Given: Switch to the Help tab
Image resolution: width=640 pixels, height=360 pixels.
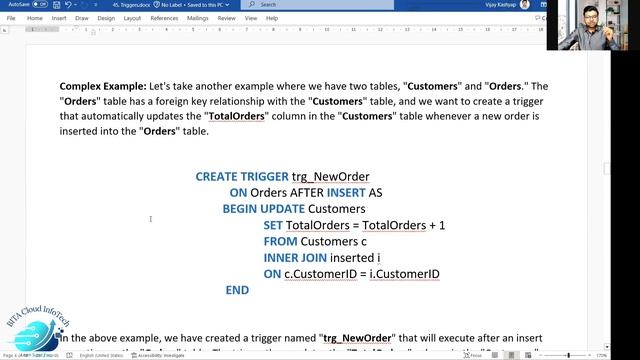Looking at the screenshot, I should [x=272, y=18].
